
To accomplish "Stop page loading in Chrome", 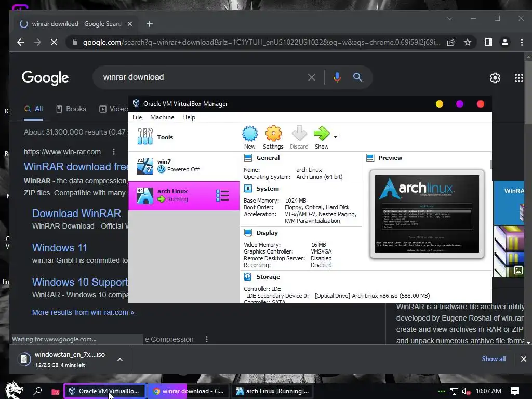I will [x=54, y=42].
